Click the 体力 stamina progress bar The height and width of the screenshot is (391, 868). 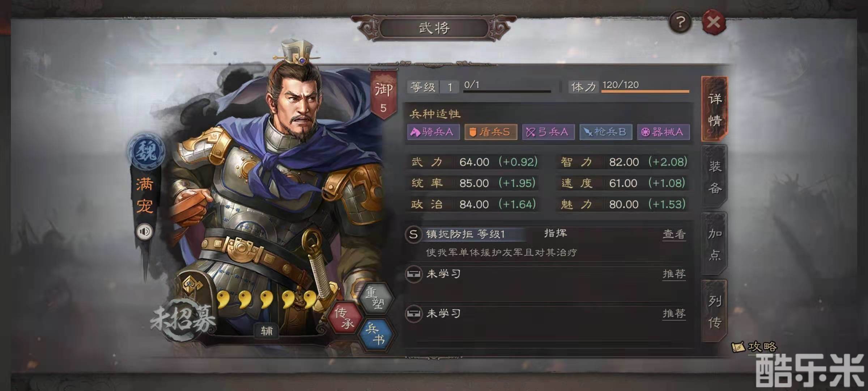coord(645,91)
